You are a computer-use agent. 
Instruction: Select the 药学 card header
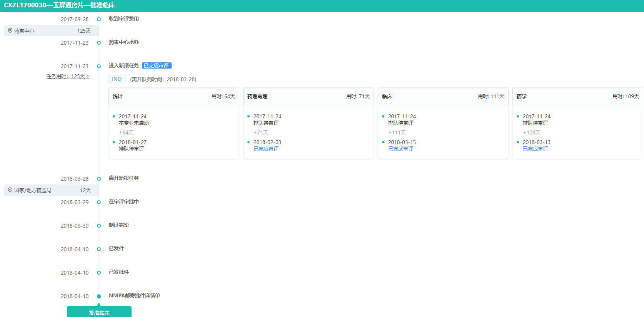point(577,96)
